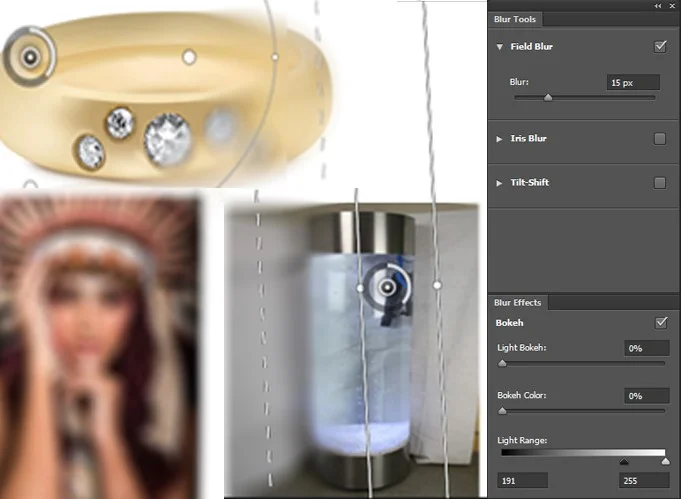Click the Iris Blur label
This screenshot has width=681, height=499.
coord(529,139)
